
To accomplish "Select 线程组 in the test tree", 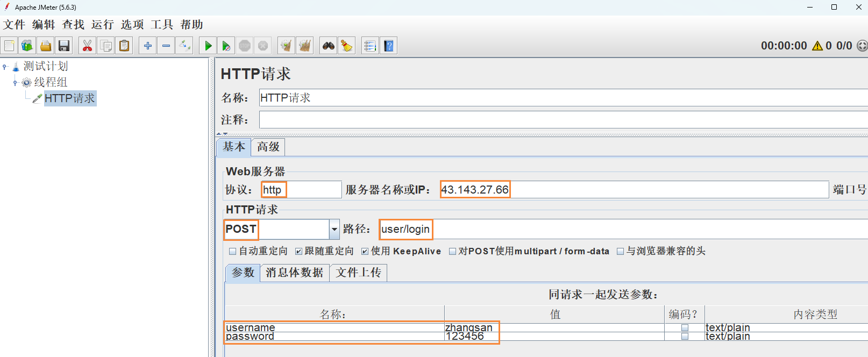I will 51,82.
